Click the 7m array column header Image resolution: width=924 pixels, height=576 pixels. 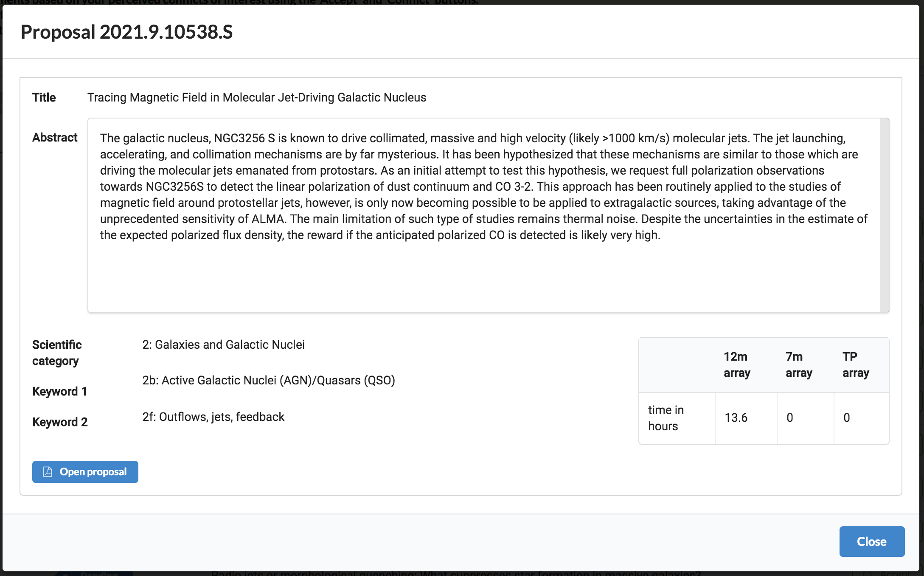tap(798, 365)
